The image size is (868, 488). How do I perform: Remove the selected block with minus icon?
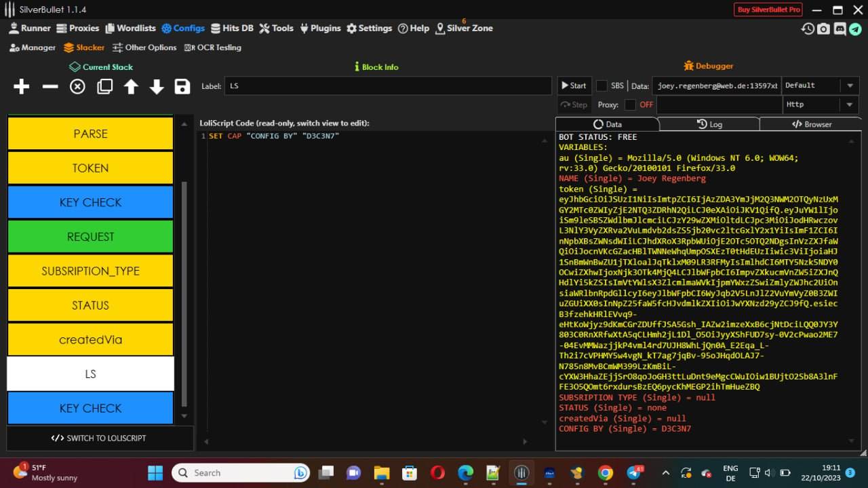[50, 86]
